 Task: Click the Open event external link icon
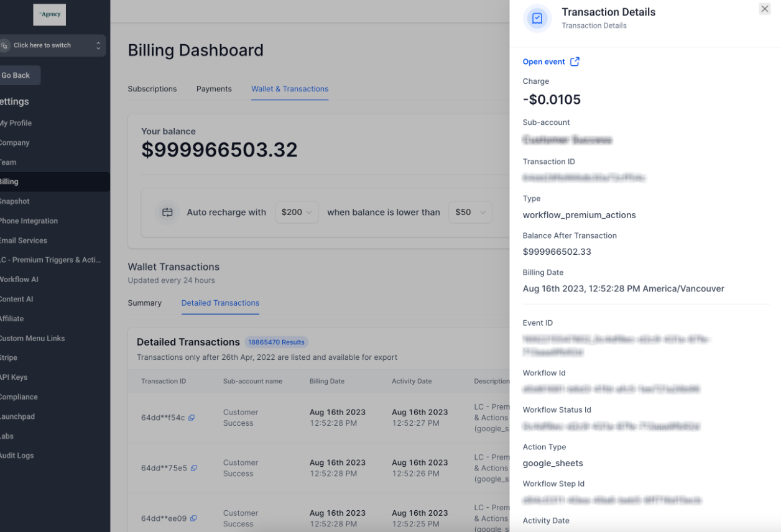coord(575,62)
